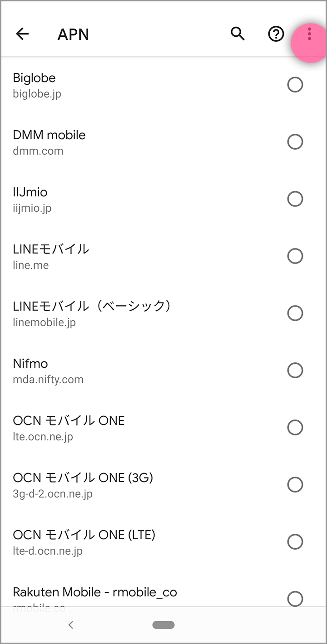The image size is (327, 644).
Task: Open the three-dot overflow menu
Action: [309, 34]
